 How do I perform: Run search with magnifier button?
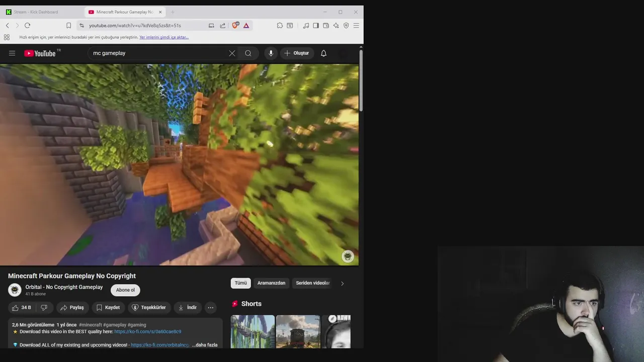[248, 53]
